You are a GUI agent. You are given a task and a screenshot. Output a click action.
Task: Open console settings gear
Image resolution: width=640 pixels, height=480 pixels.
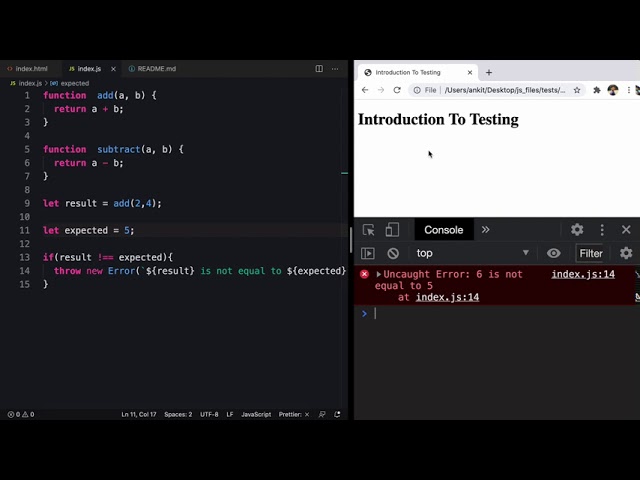click(626, 253)
